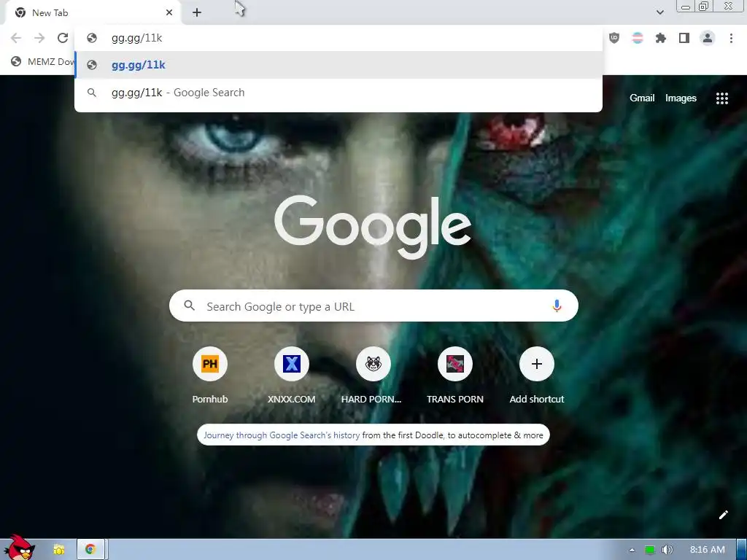
Task: Open the Chrome three-dot menu
Action: coord(731,38)
